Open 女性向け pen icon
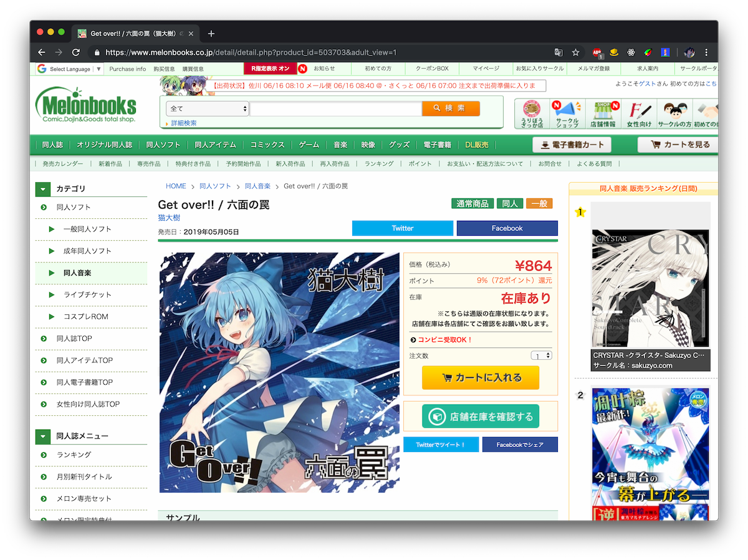 639,113
